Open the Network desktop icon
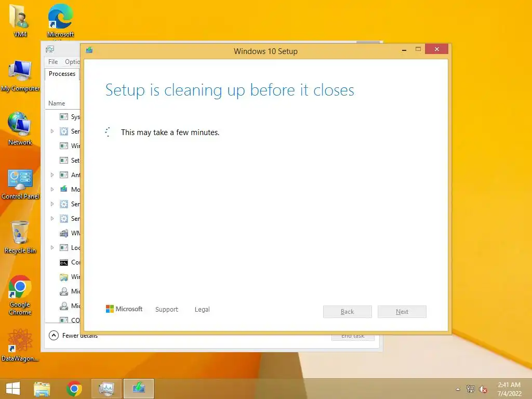This screenshot has width=532, height=399. pyautogui.click(x=20, y=129)
